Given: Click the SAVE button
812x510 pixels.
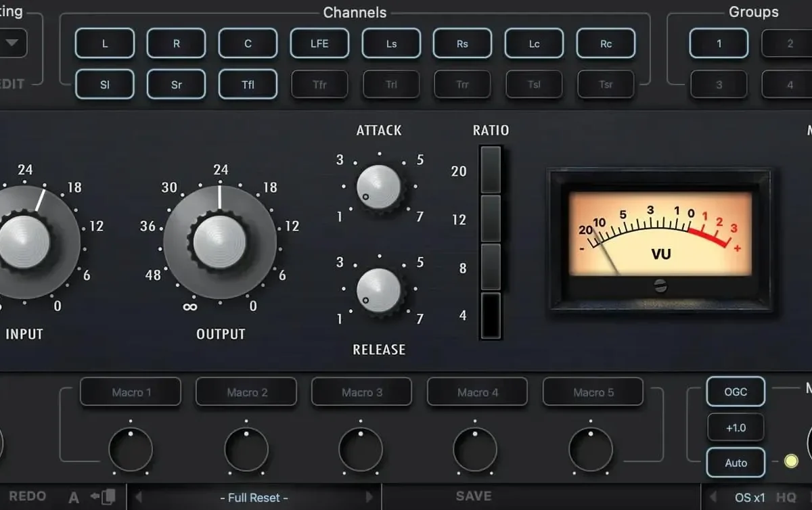Looking at the screenshot, I should tap(474, 496).
